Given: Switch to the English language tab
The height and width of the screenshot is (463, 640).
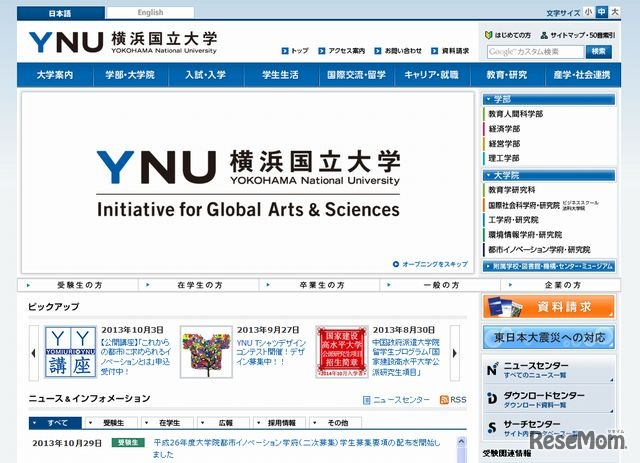Looking at the screenshot, I should coord(150,13).
